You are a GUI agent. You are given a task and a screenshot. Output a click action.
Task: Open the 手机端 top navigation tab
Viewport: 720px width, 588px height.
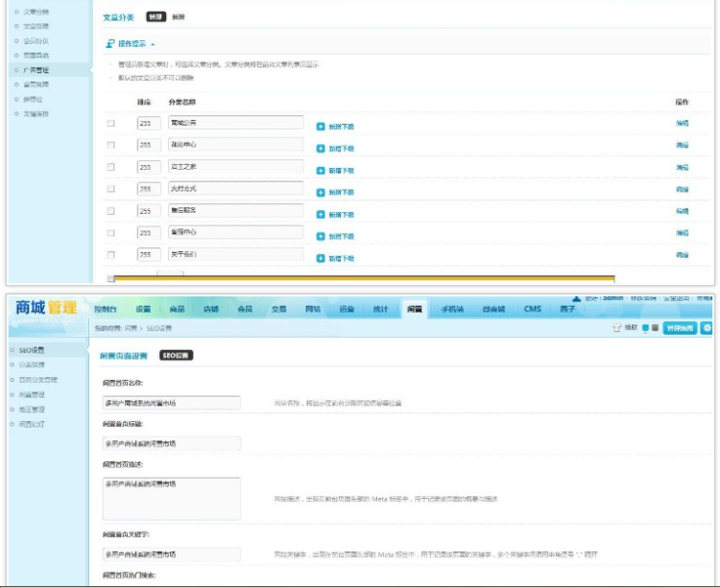pyautogui.click(x=452, y=309)
